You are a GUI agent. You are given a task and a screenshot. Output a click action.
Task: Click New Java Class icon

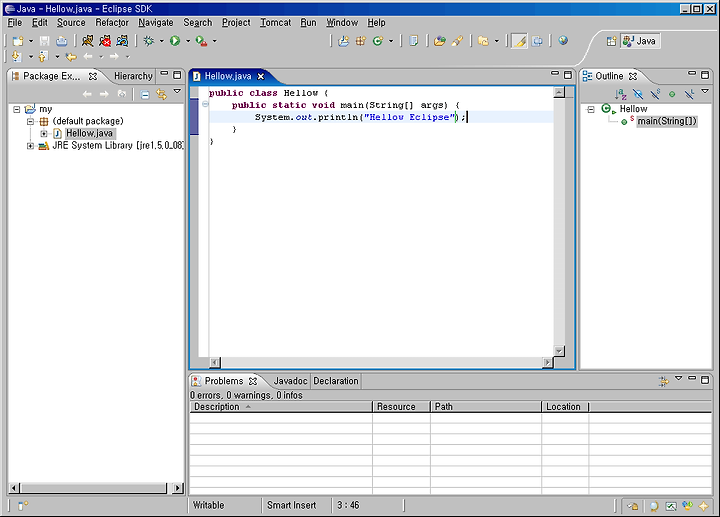tap(378, 41)
